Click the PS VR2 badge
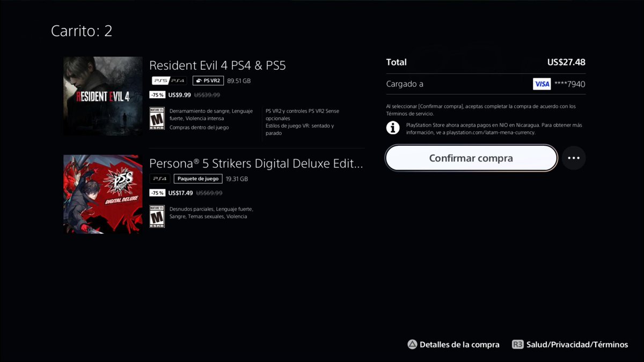This screenshot has height=362, width=644. 208,81
